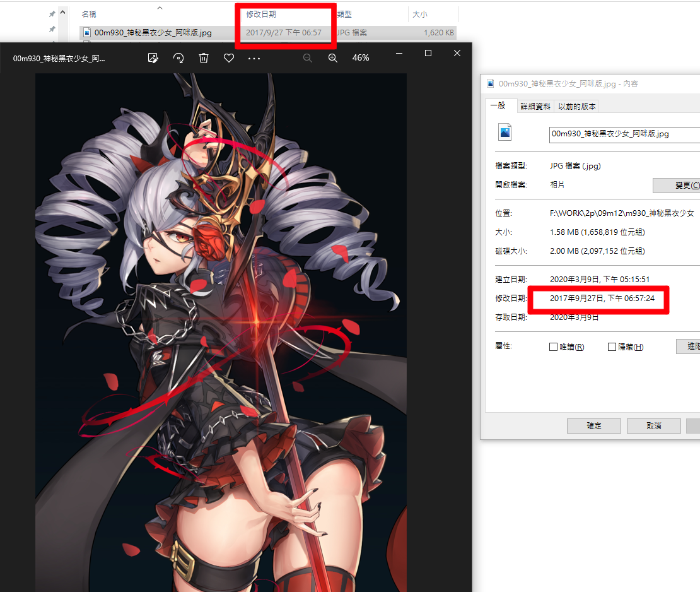Click the 修改日期 2017年9月27日 value
The width and height of the screenshot is (700, 592).
602,298
